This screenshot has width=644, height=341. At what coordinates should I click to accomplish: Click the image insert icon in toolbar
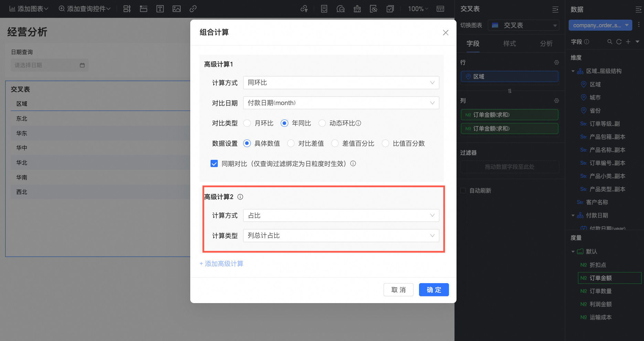tap(176, 9)
